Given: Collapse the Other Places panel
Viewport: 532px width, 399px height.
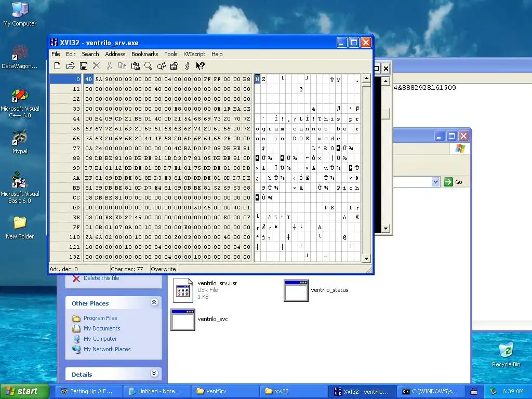Looking at the screenshot, I should [x=154, y=302].
